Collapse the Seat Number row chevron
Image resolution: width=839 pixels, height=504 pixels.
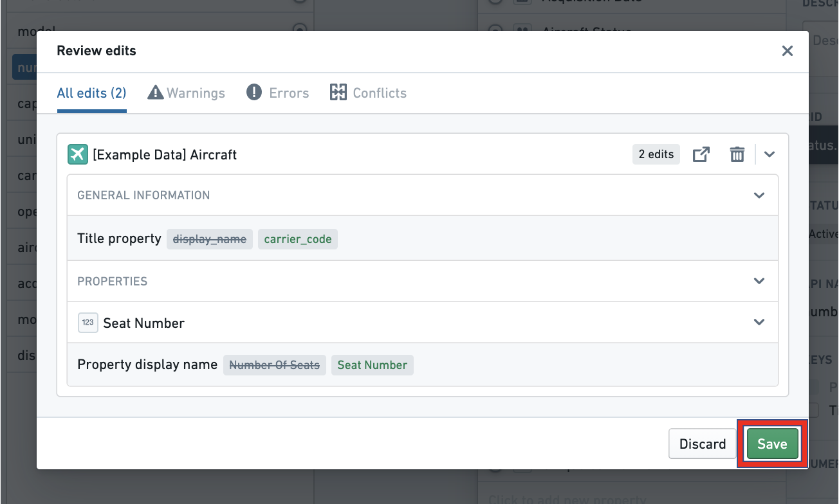[759, 322]
